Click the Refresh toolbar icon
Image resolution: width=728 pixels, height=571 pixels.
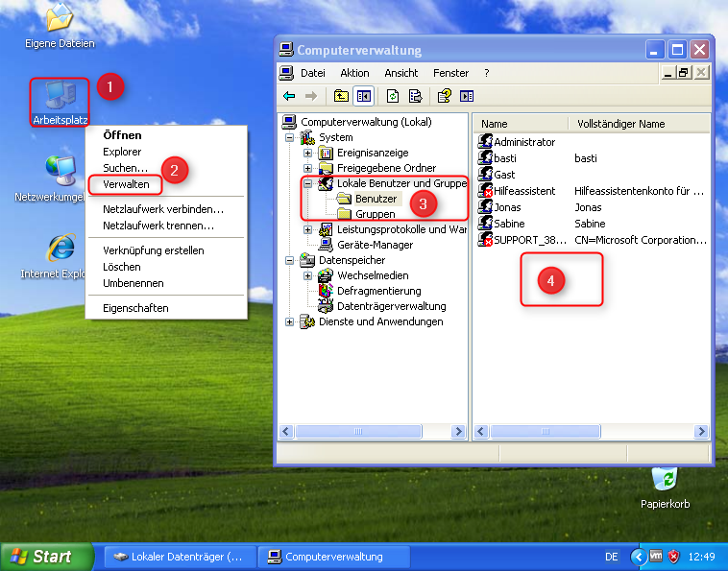[393, 96]
